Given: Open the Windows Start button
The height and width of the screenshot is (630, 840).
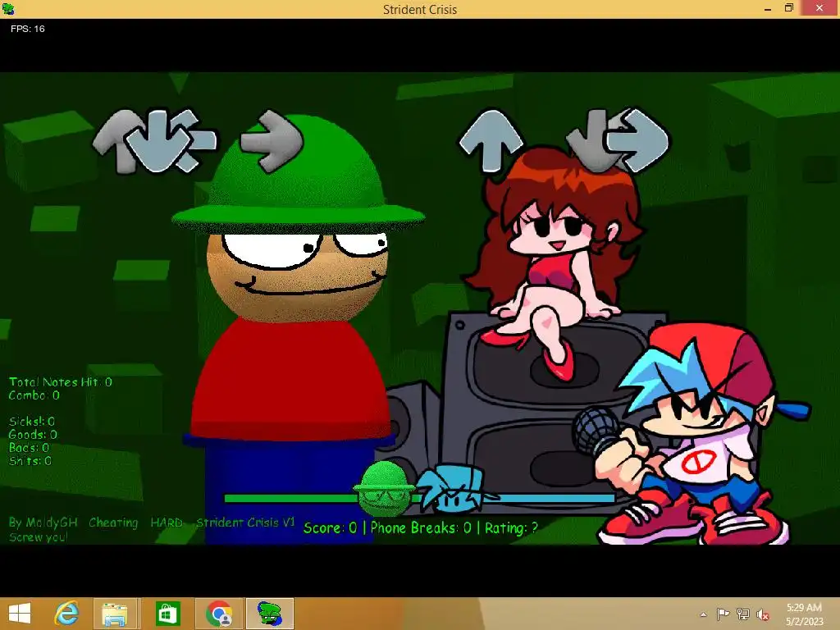Looking at the screenshot, I should pyautogui.click(x=20, y=614).
